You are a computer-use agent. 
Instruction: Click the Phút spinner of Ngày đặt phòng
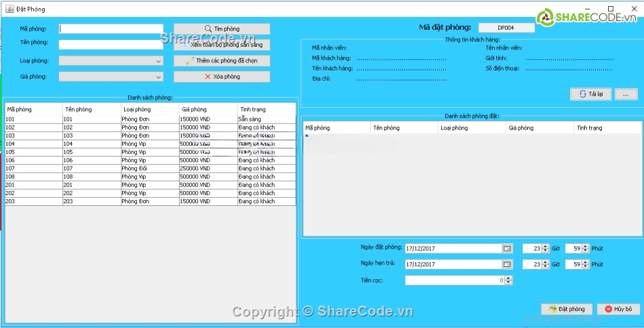(x=576, y=248)
